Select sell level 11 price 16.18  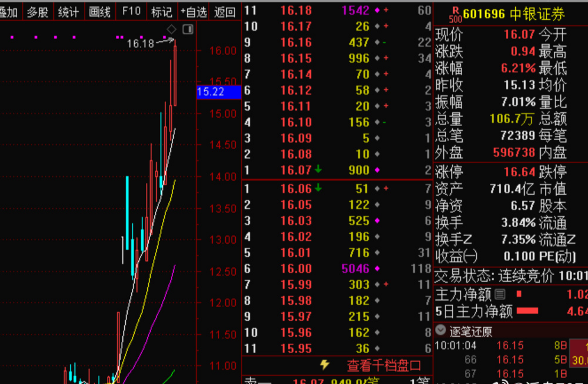click(296, 11)
